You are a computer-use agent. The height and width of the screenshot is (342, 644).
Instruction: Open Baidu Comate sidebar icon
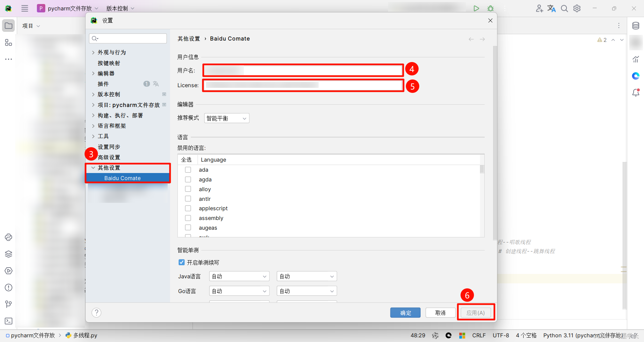636,76
